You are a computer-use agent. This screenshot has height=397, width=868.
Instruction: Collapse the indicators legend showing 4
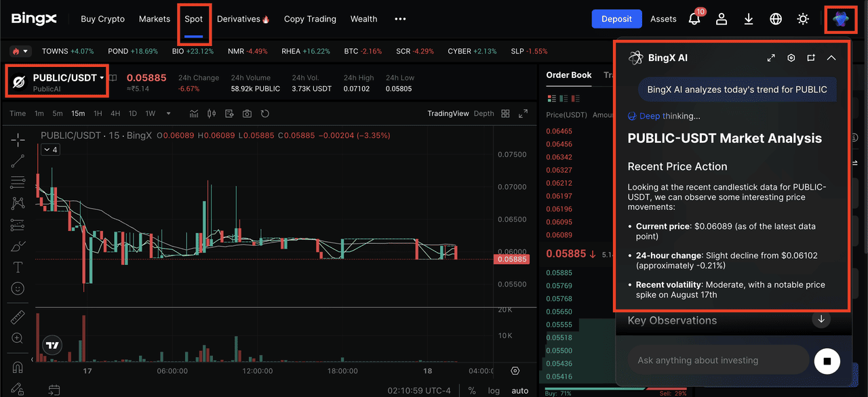tap(50, 149)
